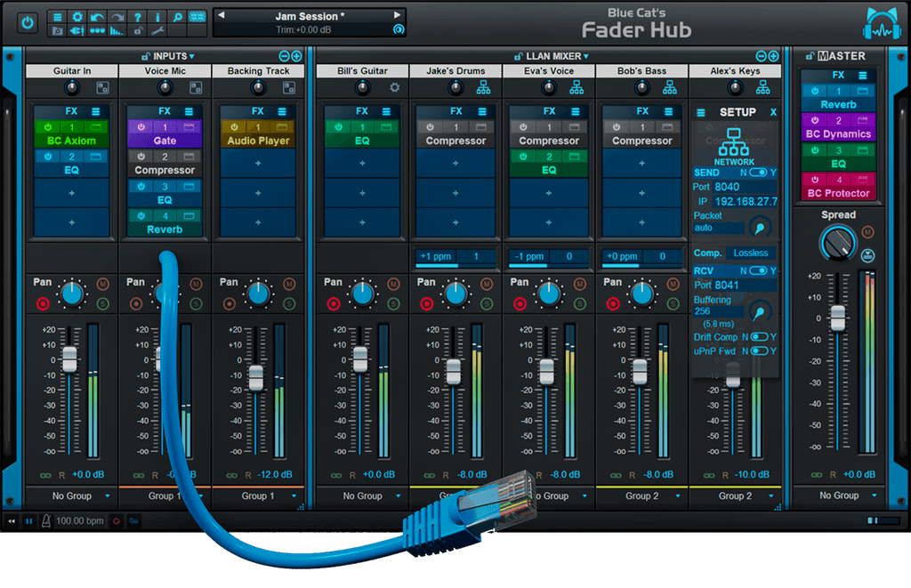911x588 pixels.
Task: Open the wrench tools icon
Action: coord(157,31)
